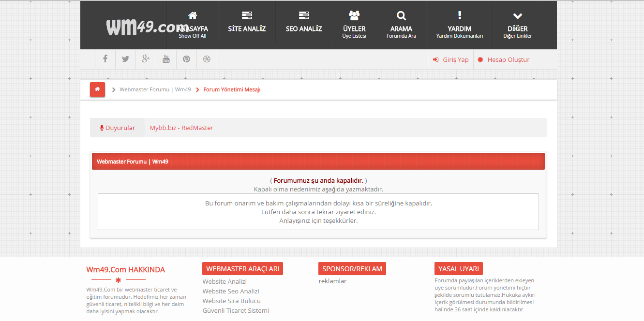Image resolution: width=644 pixels, height=321 pixels.
Task: Open the ÜYELER member list
Action: tap(354, 25)
